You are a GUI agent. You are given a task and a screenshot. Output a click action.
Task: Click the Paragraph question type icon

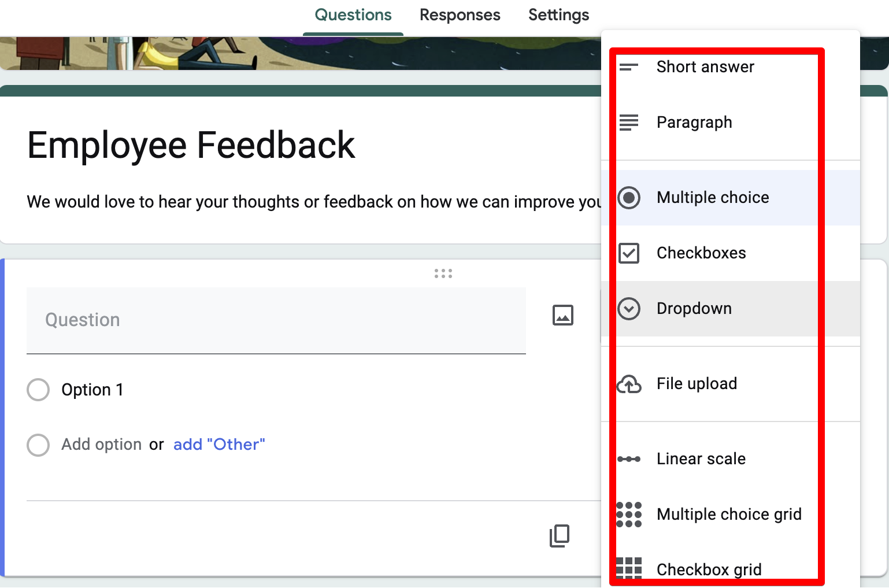[629, 122]
